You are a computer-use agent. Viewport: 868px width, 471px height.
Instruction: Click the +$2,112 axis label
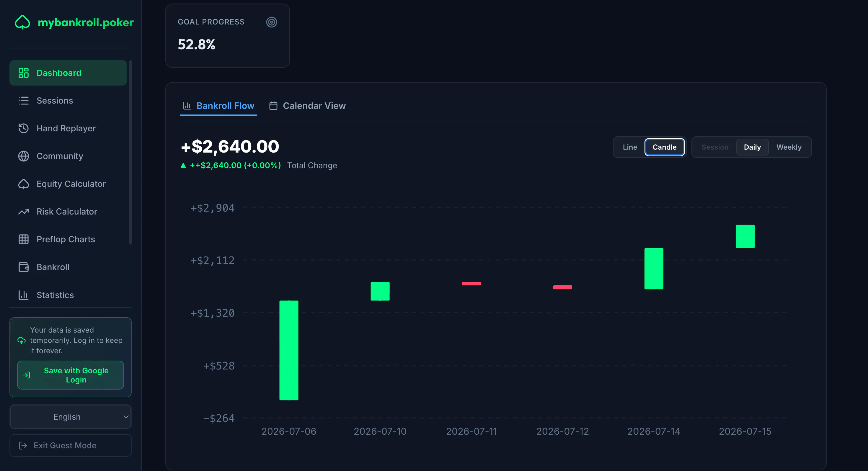pos(213,260)
